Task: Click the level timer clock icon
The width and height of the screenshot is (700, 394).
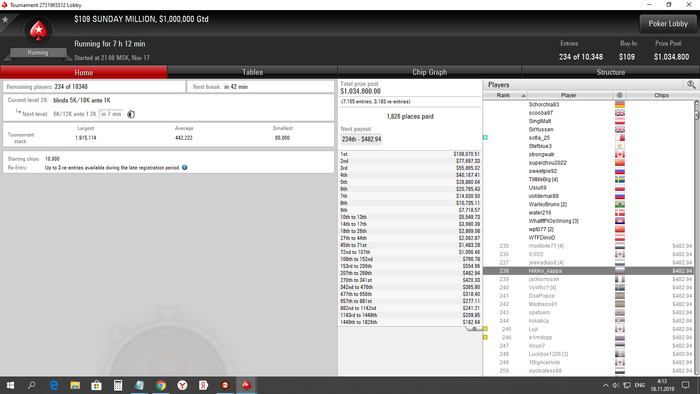Action: coord(131,114)
